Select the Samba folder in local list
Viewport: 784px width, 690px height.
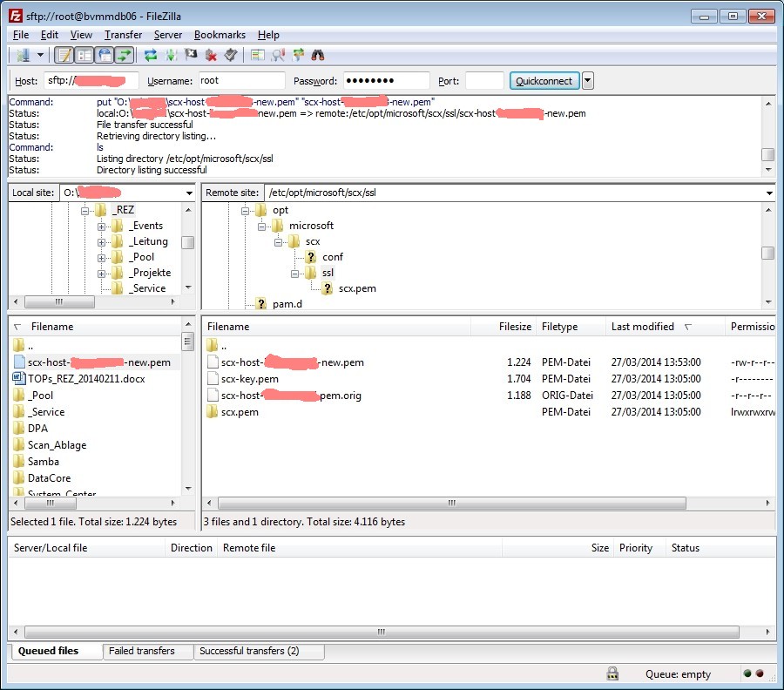point(43,462)
